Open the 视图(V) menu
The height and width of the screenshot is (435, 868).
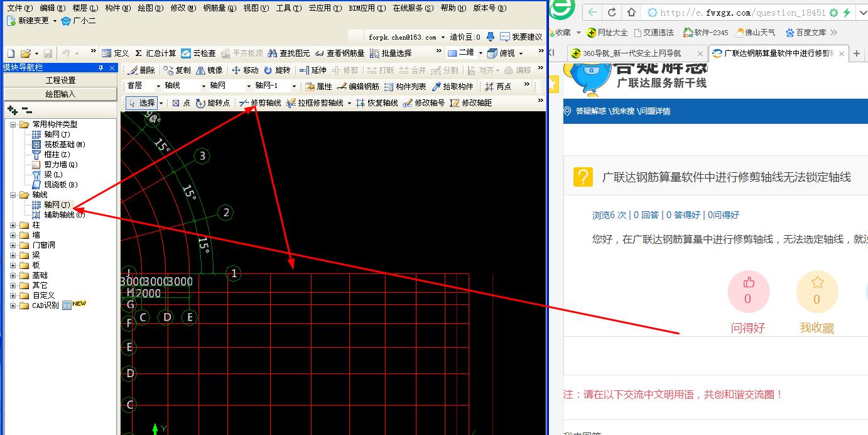pos(256,8)
